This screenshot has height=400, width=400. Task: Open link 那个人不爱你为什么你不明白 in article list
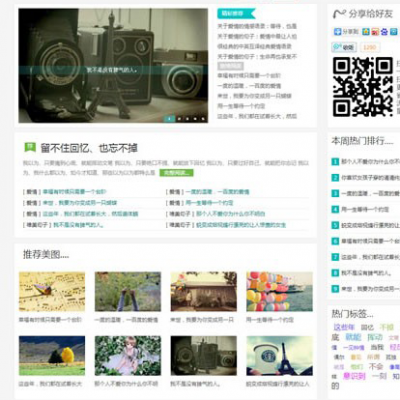tap(230, 214)
